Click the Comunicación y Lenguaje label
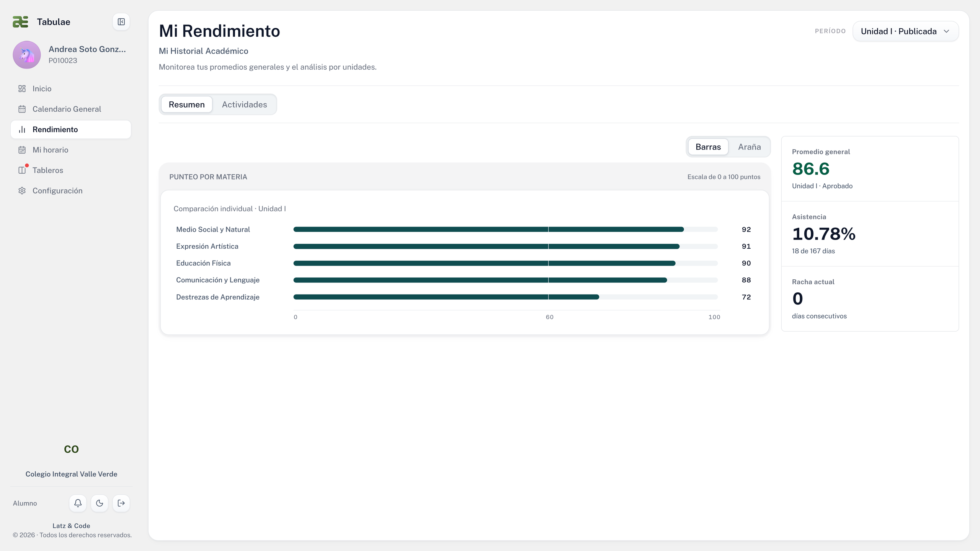Viewport: 980px width, 551px height. tap(218, 280)
